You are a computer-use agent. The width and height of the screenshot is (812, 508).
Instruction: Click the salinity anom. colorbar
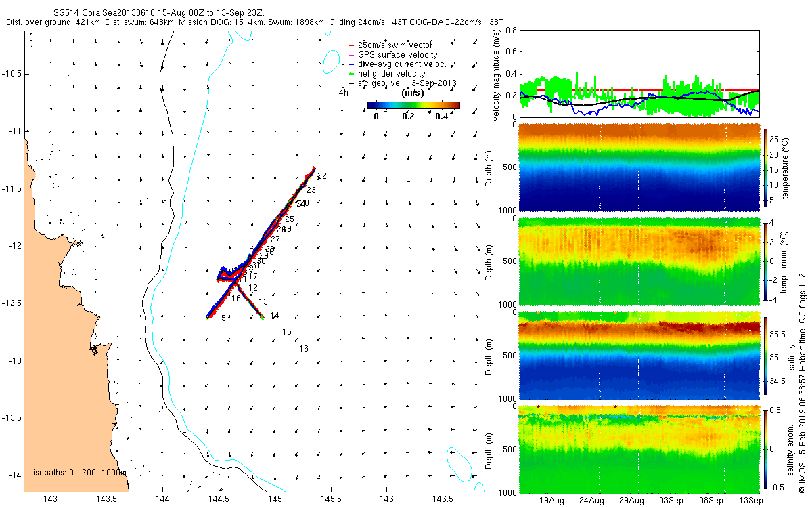(766, 448)
